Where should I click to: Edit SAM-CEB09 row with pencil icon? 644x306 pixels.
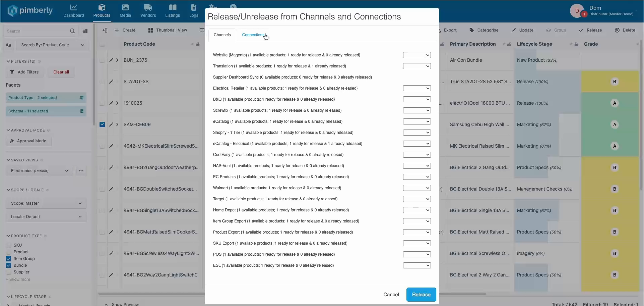[x=111, y=124]
